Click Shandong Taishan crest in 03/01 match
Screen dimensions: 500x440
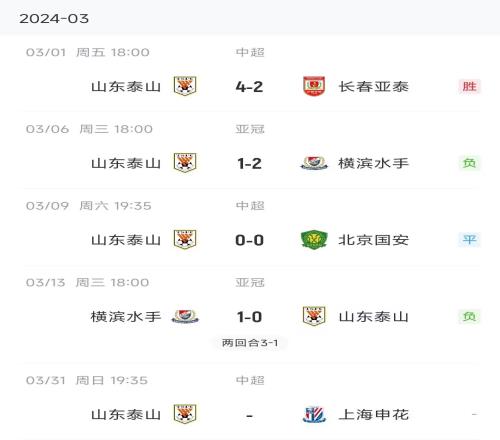coord(185,86)
